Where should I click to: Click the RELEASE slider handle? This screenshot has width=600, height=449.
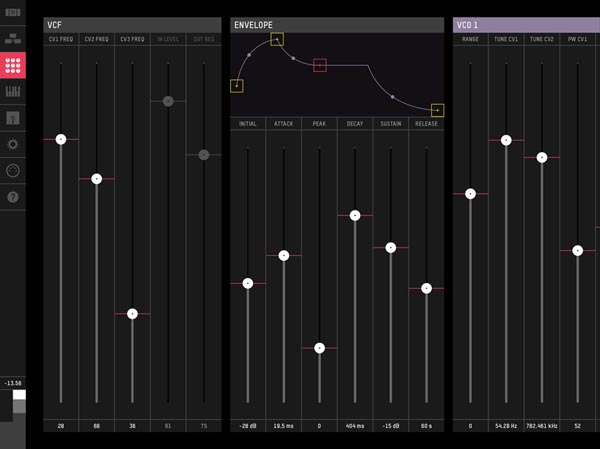426,288
